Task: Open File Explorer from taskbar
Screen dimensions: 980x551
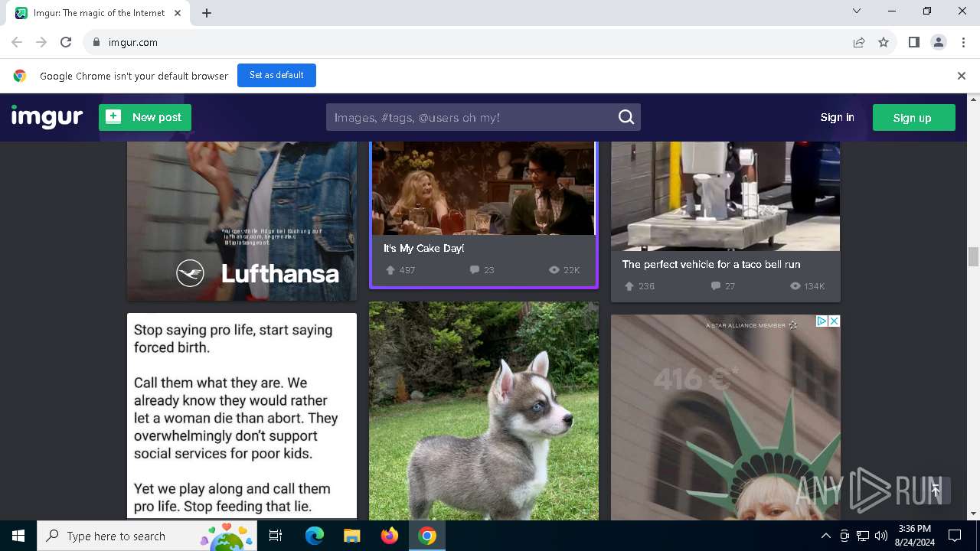Action: (351, 536)
